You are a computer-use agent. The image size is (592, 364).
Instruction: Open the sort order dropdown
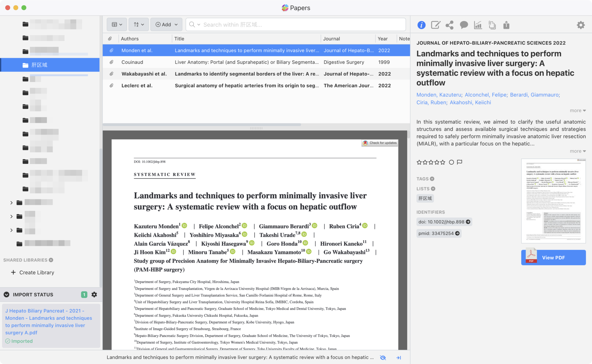(139, 25)
